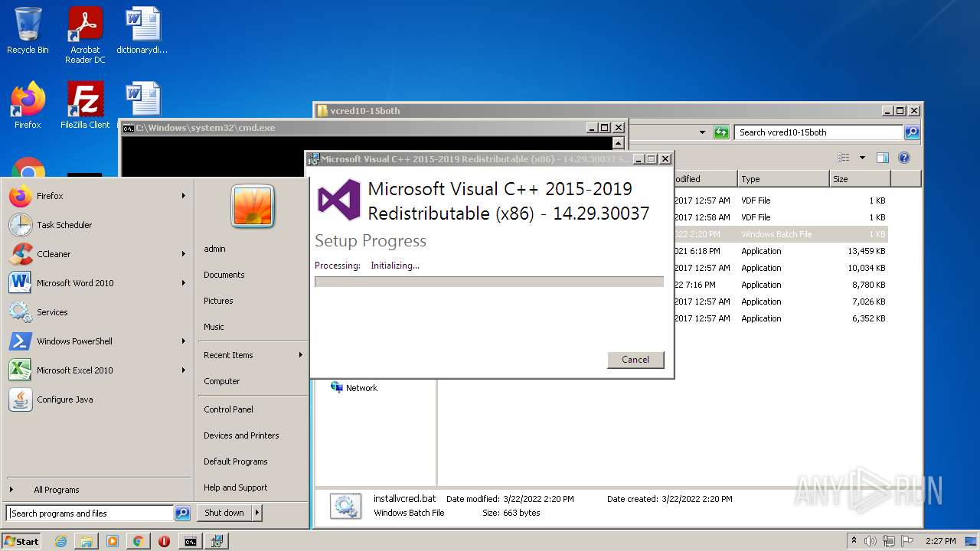The width and height of the screenshot is (980, 551).
Task: Show hidden system tray icons
Action: (x=854, y=541)
